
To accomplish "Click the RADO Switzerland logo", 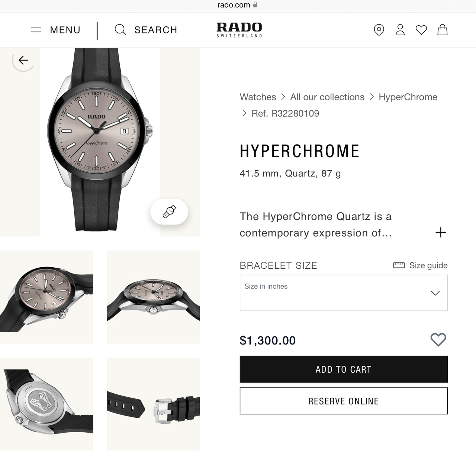I will tap(239, 30).
